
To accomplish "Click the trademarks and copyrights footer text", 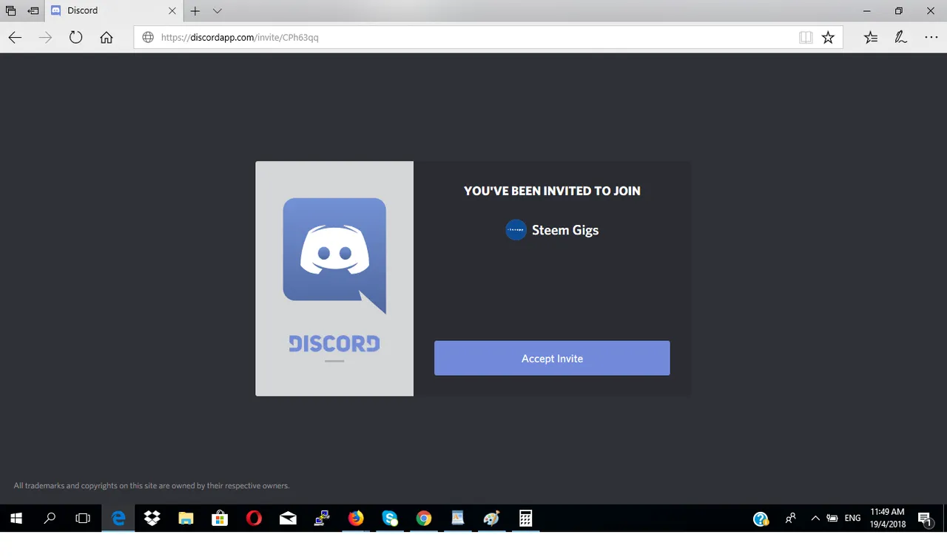I will coord(152,486).
